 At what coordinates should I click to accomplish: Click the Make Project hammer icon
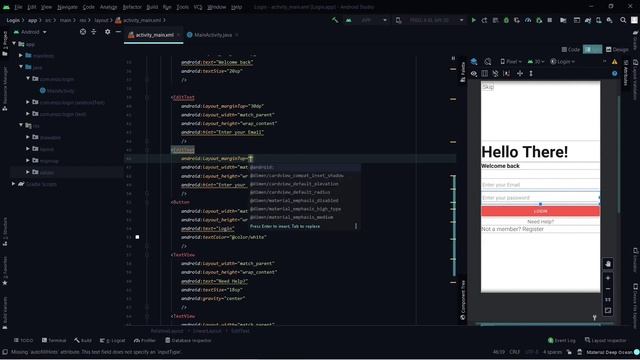pyautogui.click(x=335, y=20)
